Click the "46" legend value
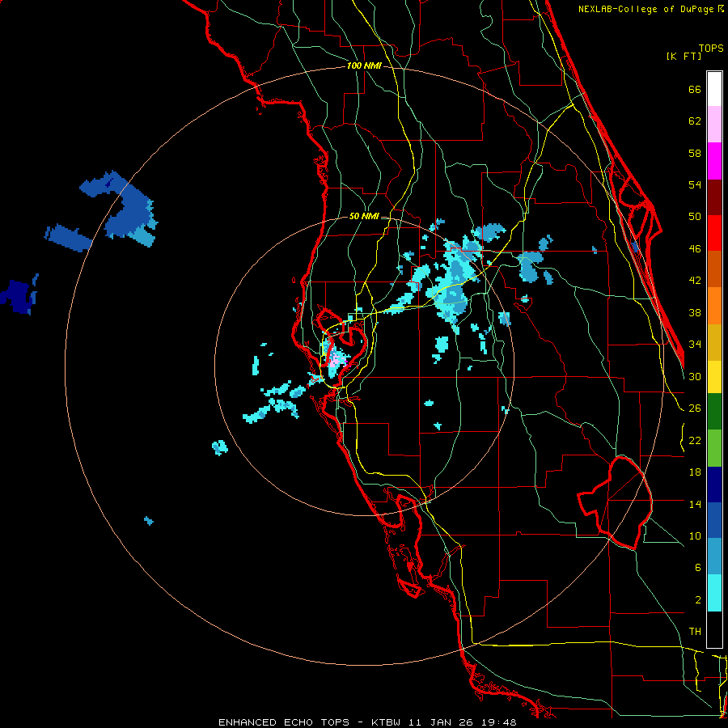 pos(695,249)
